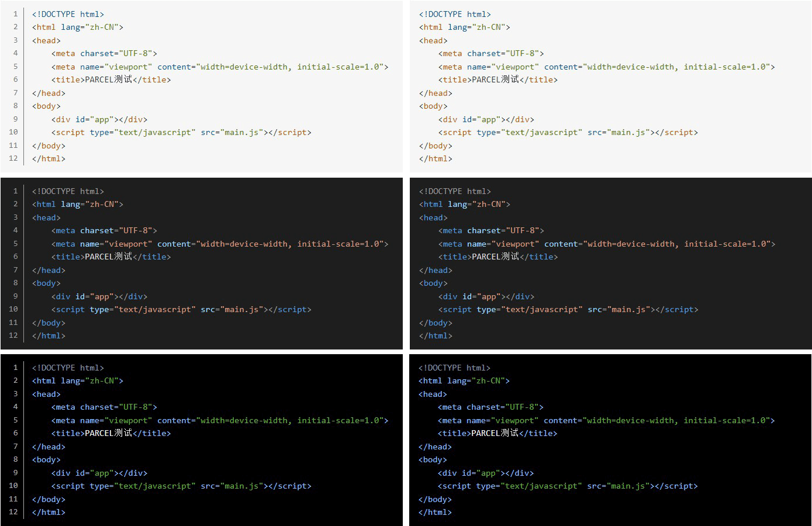This screenshot has height=526, width=812.
Task: Click opening head tag in gray block without numbers
Action: [433, 217]
